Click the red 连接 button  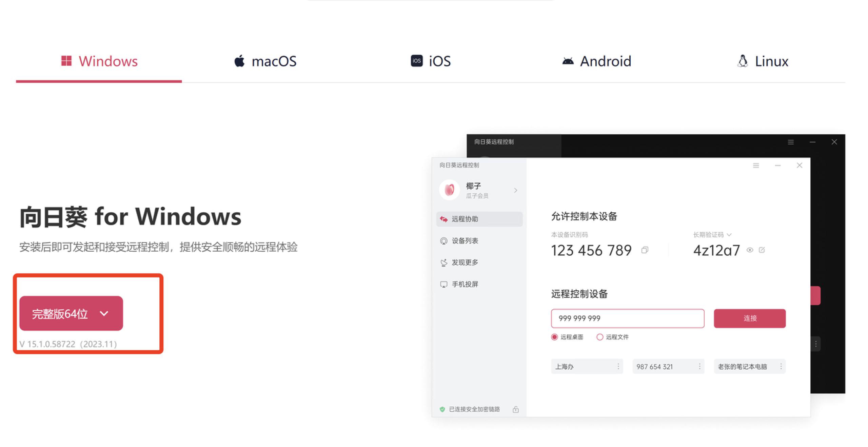click(x=750, y=318)
